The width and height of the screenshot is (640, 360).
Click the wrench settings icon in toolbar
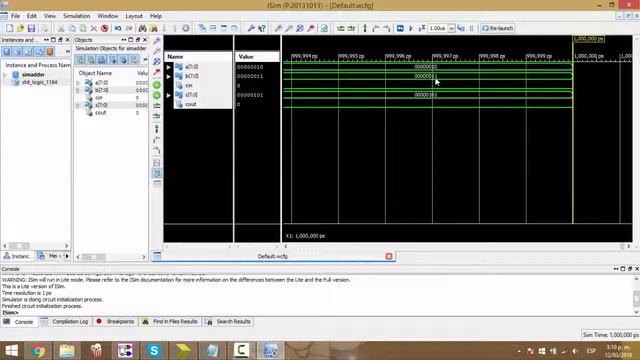251,28
